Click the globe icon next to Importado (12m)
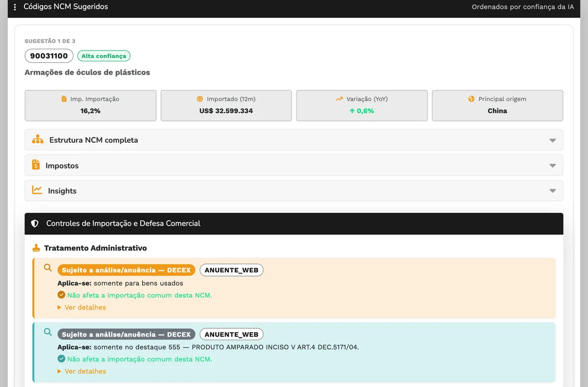The width and height of the screenshot is (588, 387). pos(200,99)
